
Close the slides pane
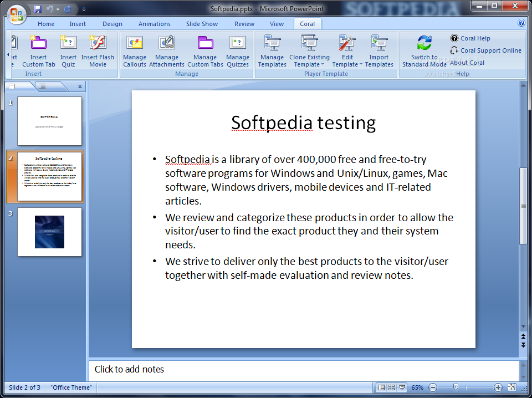click(x=80, y=86)
